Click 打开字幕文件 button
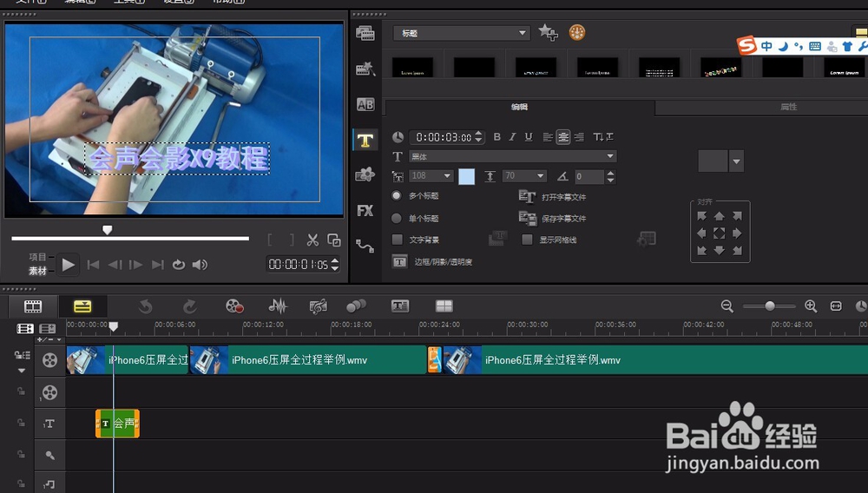 552,196
